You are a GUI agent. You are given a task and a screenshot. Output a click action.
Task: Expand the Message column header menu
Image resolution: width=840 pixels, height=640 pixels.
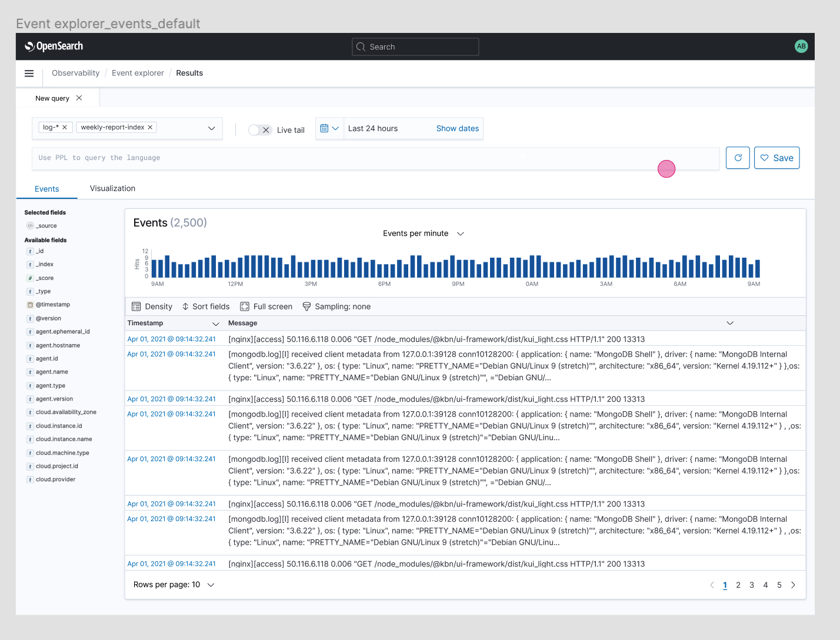pos(730,323)
